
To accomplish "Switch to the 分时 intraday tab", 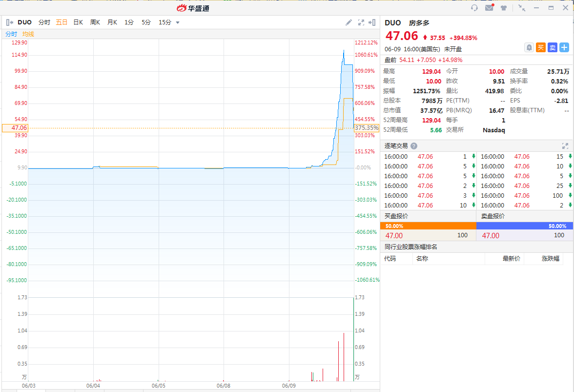I will point(44,22).
